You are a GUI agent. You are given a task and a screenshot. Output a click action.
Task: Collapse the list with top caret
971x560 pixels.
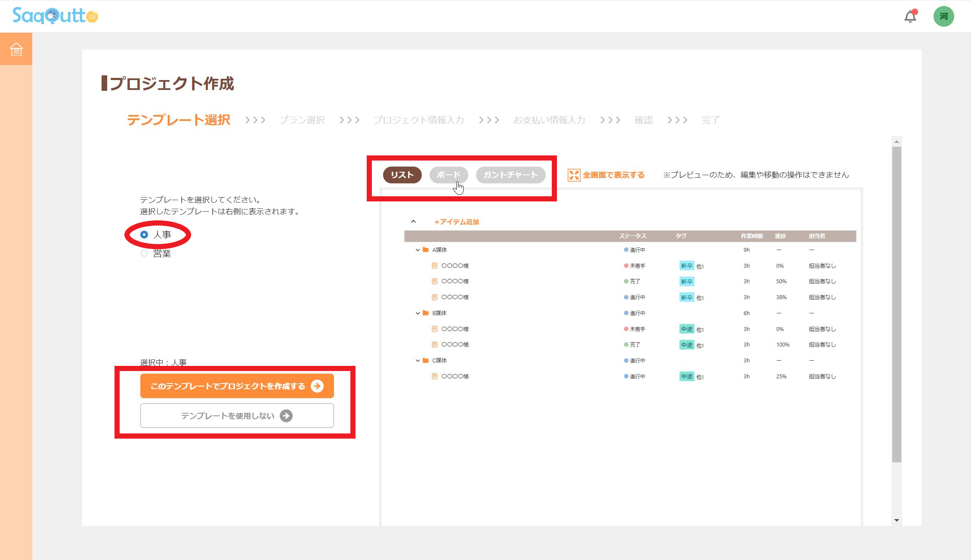click(x=413, y=222)
